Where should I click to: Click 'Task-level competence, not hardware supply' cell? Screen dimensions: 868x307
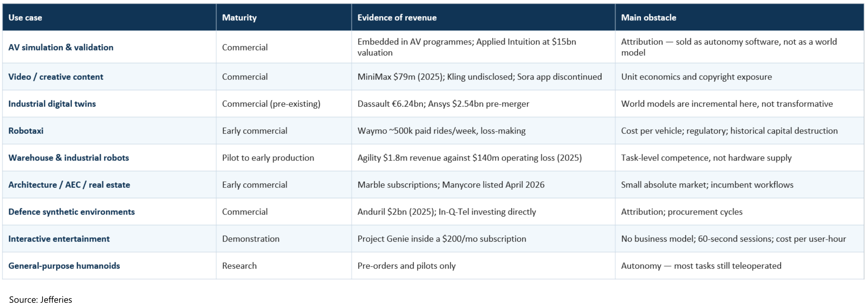[x=740, y=157]
